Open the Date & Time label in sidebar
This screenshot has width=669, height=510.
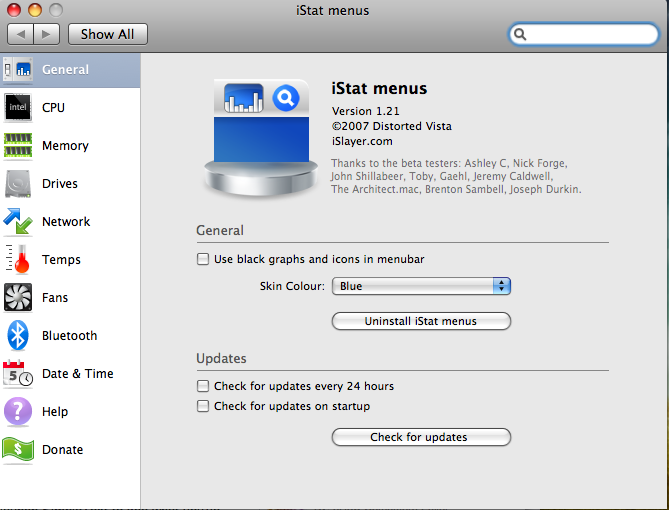(78, 373)
